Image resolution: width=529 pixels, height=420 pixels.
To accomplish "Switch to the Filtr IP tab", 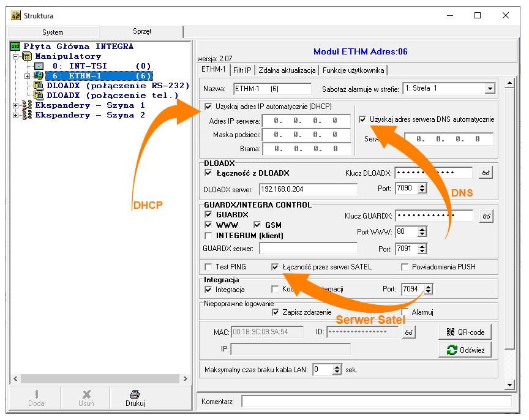I will point(242,70).
